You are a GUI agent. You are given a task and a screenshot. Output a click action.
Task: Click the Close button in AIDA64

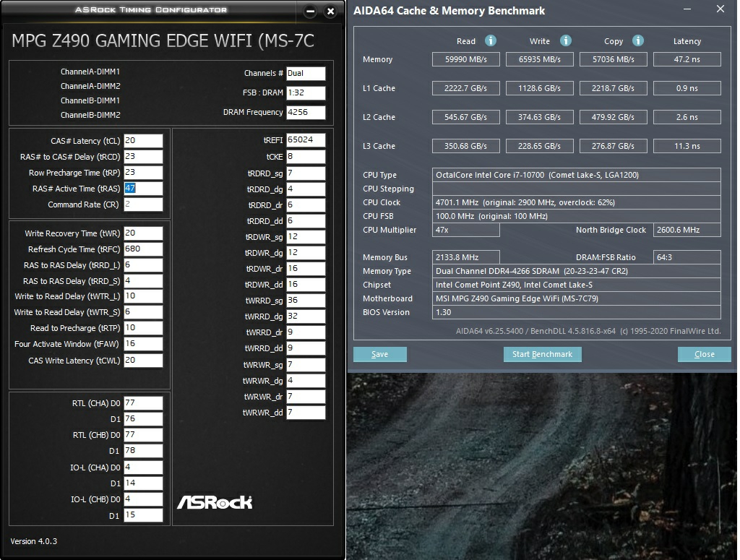[704, 354]
